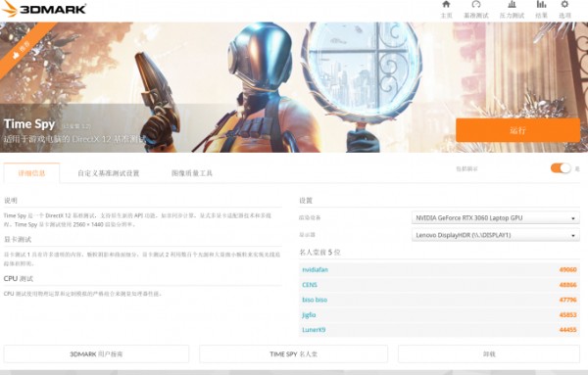This screenshot has width=588, height=375.
Task: Open the Benchmarks section gauge icon
Action: pyautogui.click(x=476, y=10)
